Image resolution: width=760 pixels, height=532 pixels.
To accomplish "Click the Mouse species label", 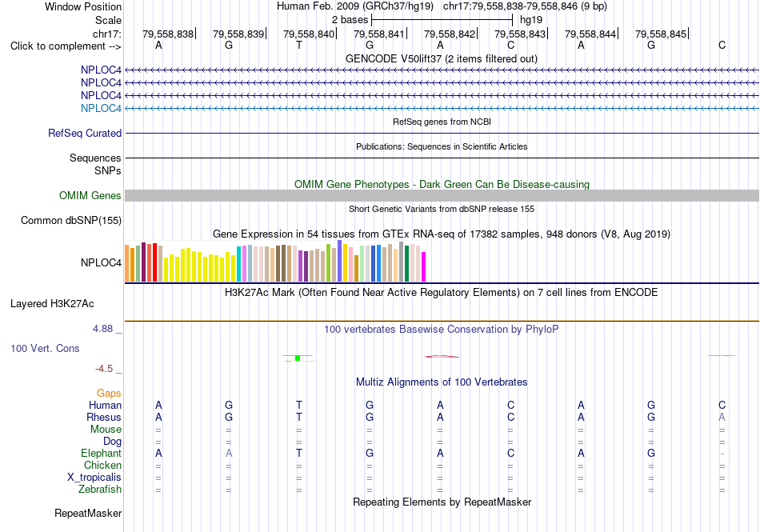I will [x=106, y=430].
